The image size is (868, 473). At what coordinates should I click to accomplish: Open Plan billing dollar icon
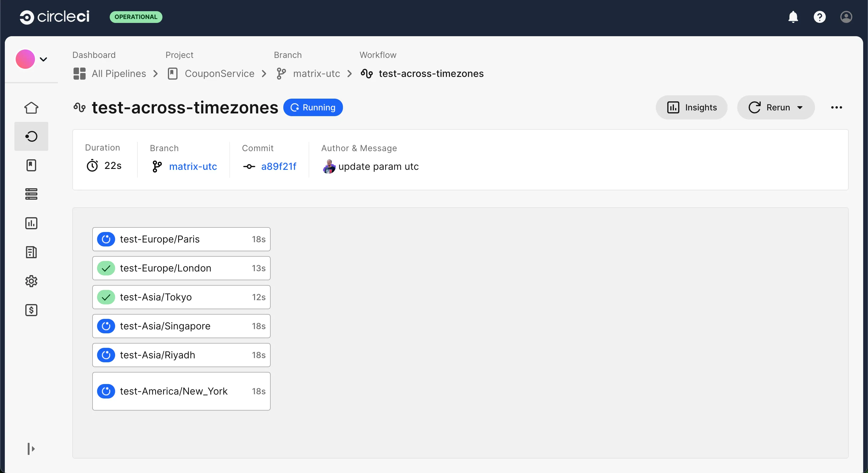tap(31, 310)
